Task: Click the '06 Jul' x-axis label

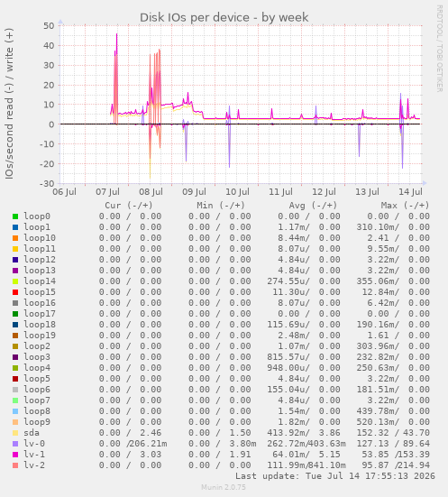Action: (x=64, y=192)
